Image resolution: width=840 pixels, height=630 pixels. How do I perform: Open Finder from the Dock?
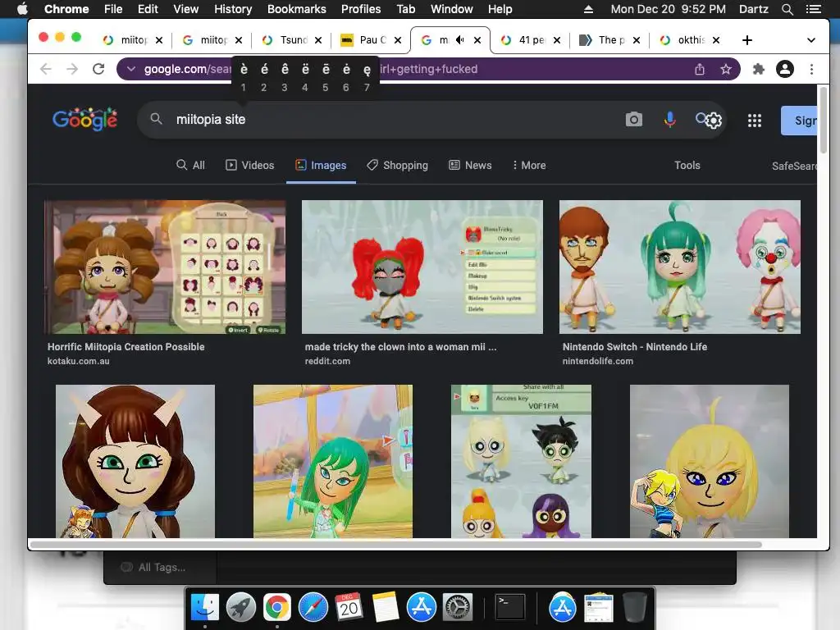click(x=204, y=608)
